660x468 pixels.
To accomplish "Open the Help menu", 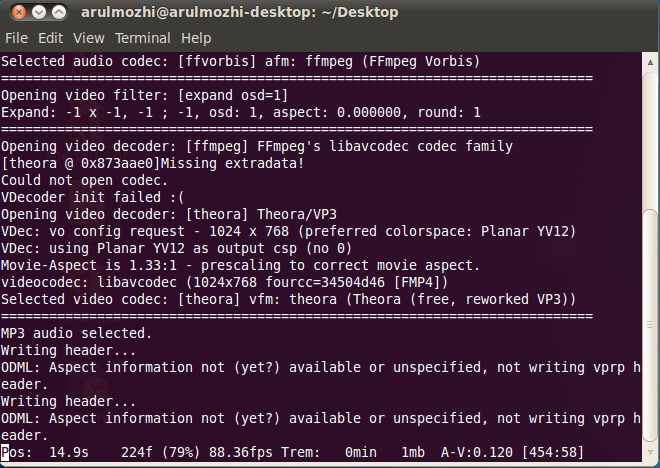I will 196,38.
